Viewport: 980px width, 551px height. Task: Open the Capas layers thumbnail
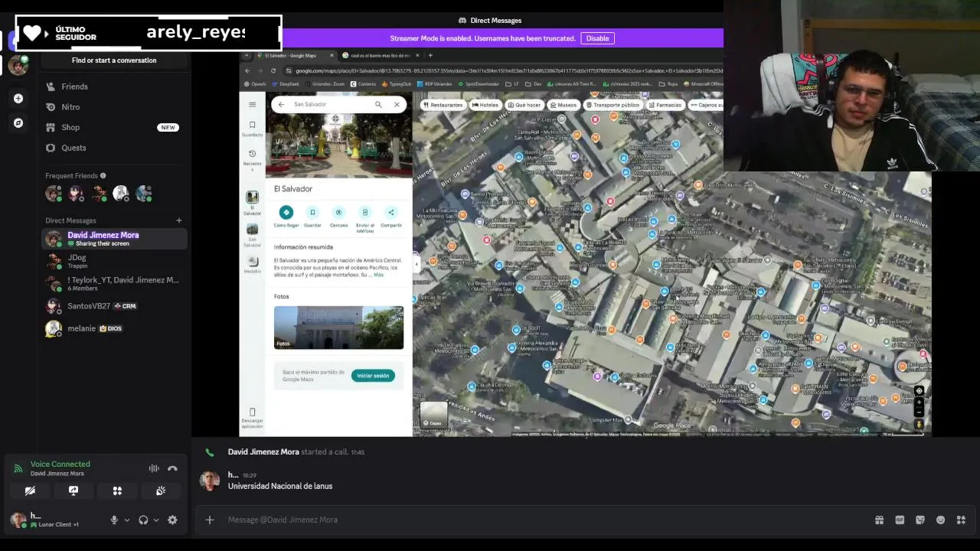433,415
